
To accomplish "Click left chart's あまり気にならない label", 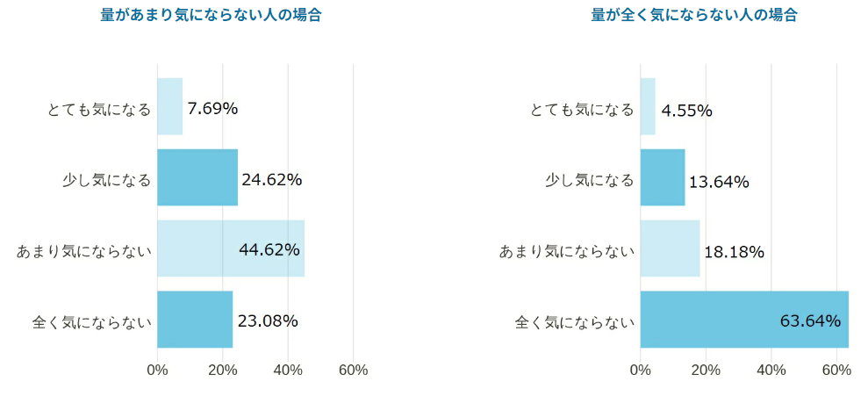I will pos(83,252).
